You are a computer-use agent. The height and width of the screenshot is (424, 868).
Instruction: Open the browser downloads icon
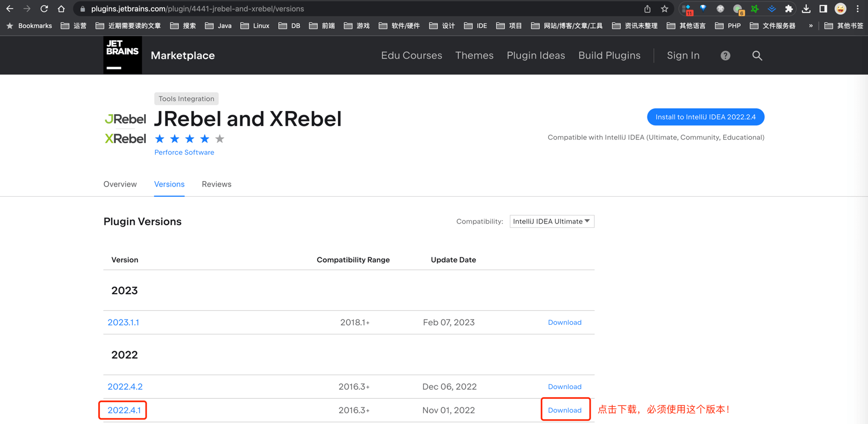coord(806,9)
